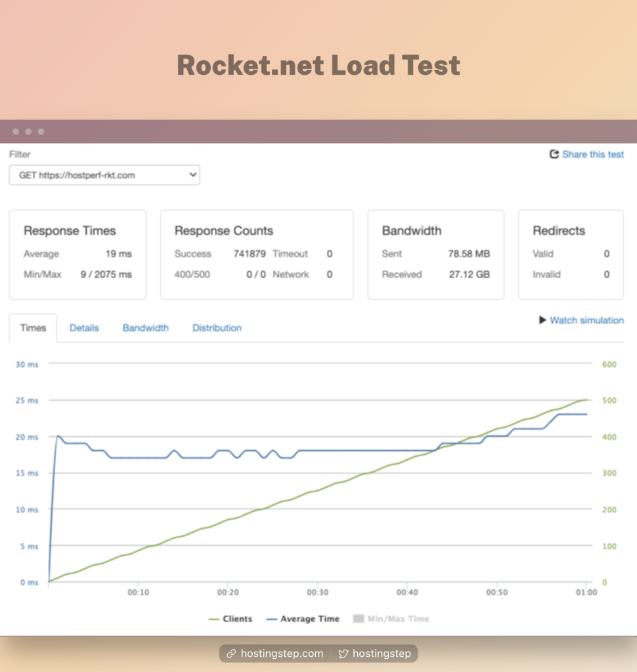
Task: Click the 00:10 time axis label
Action: point(138,593)
